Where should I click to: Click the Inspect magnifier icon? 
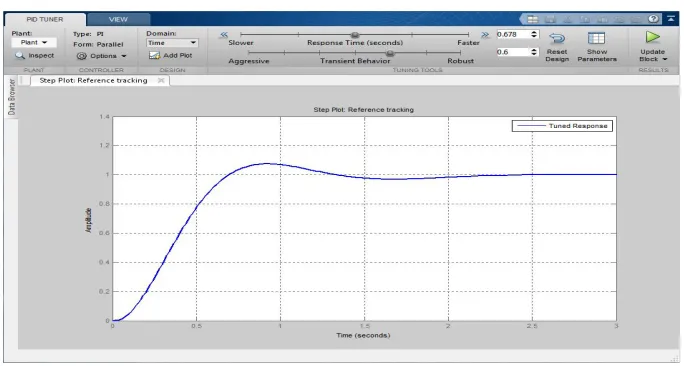coord(20,56)
